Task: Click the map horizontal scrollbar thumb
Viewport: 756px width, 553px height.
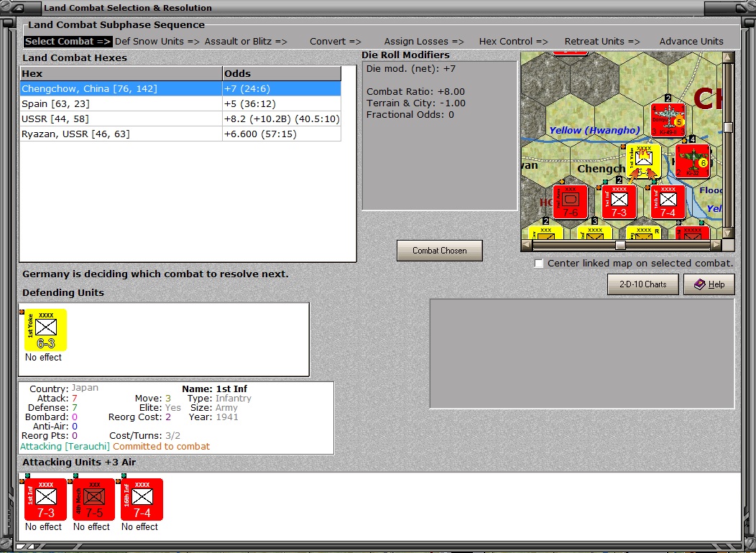Action: [620, 245]
